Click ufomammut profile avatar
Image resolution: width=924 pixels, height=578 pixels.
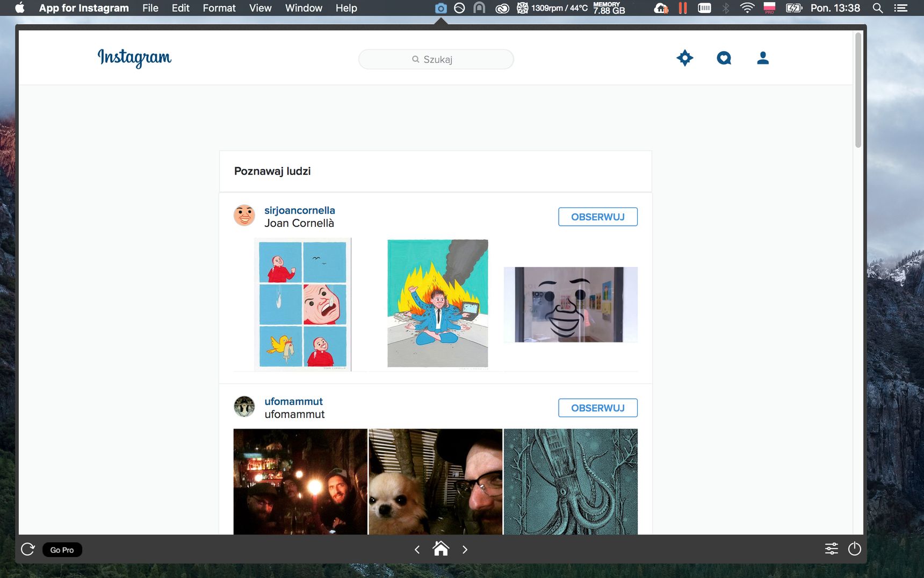pos(244,406)
